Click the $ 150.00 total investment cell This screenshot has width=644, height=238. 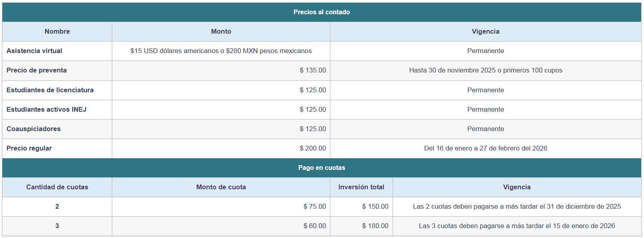pyautogui.click(x=375, y=207)
